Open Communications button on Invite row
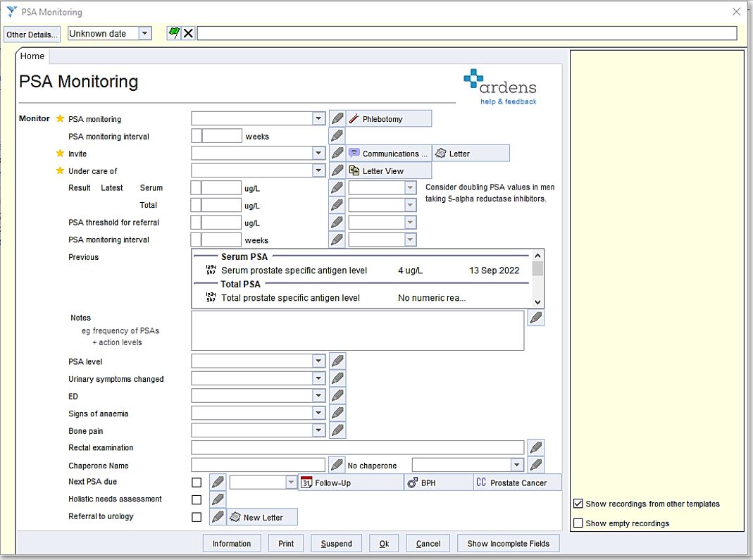 389,154
